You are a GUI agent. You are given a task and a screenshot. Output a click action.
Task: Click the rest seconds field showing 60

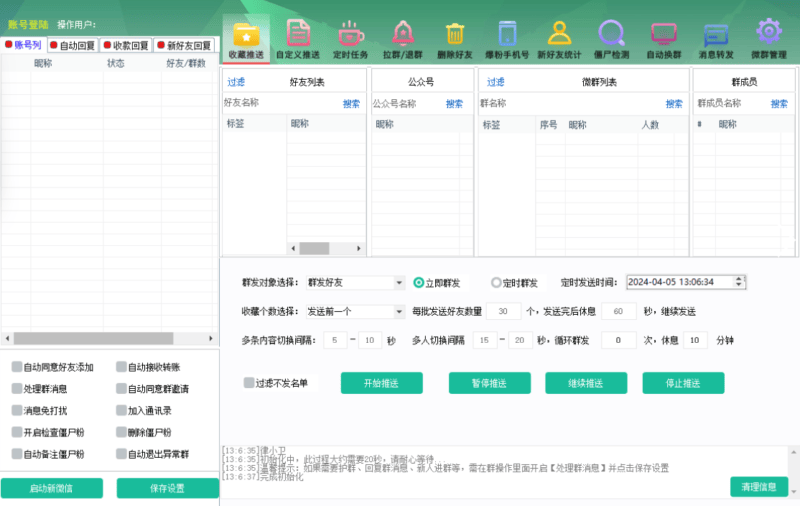618,311
